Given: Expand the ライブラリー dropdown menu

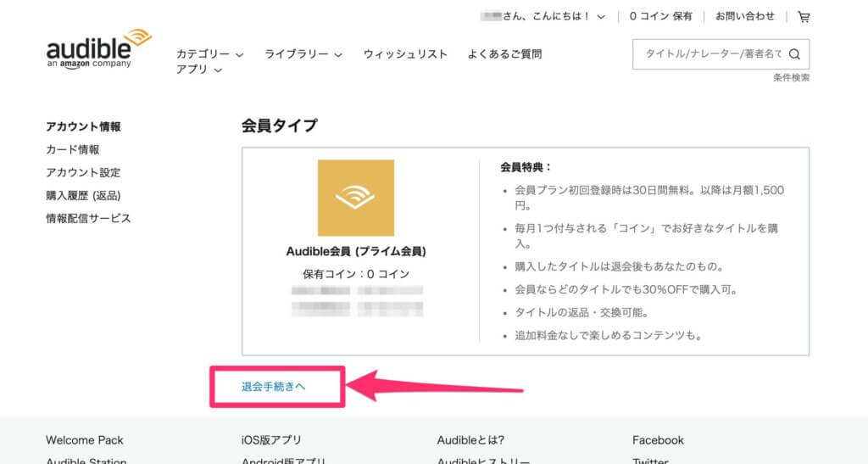Looking at the screenshot, I should 303,54.
